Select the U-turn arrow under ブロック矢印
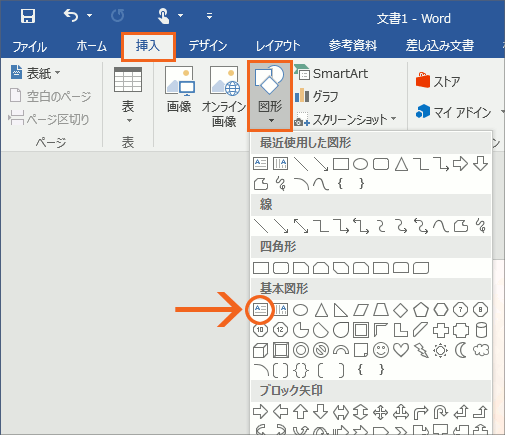 (441, 412)
